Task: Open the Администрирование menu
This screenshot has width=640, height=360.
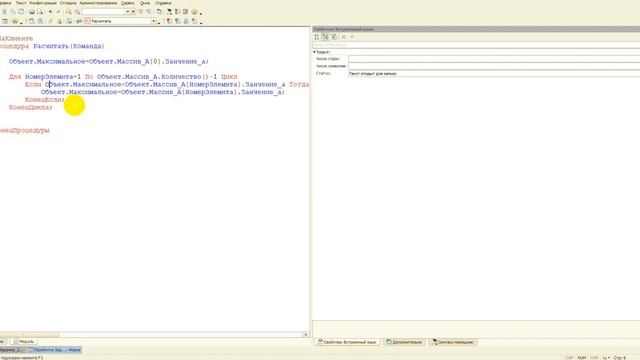Action: coord(98,3)
